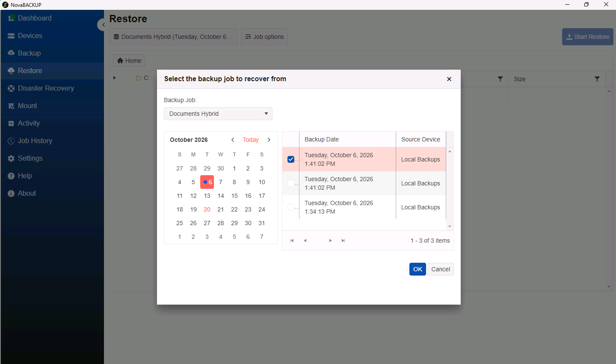
Task: Click the Job History clock icon
Action: tap(11, 141)
